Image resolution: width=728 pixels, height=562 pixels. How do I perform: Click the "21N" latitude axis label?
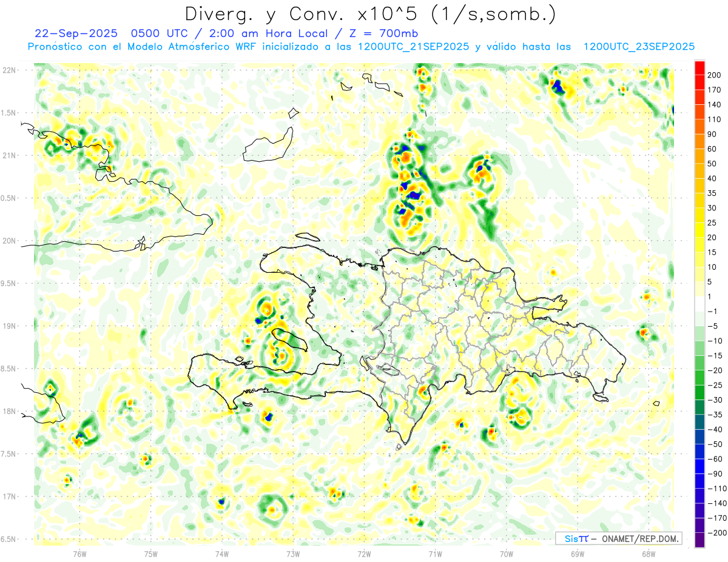coord(9,156)
